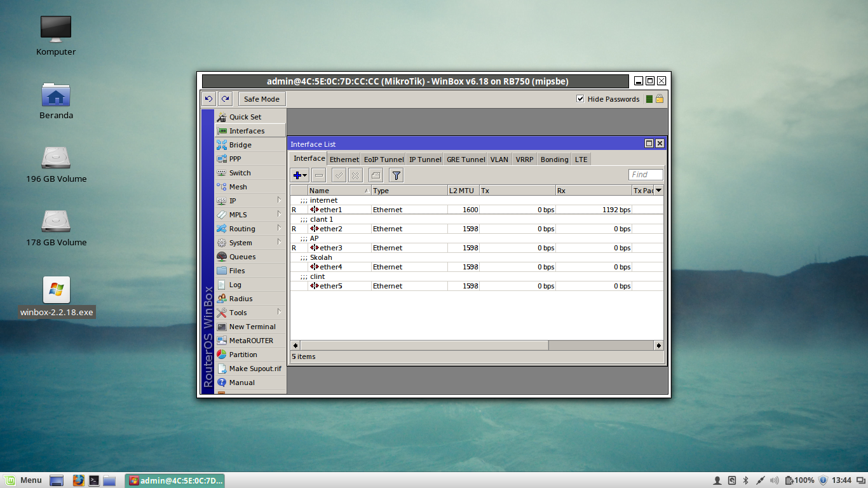Switch to the Ethernet tab
868x488 pixels.
click(344, 159)
